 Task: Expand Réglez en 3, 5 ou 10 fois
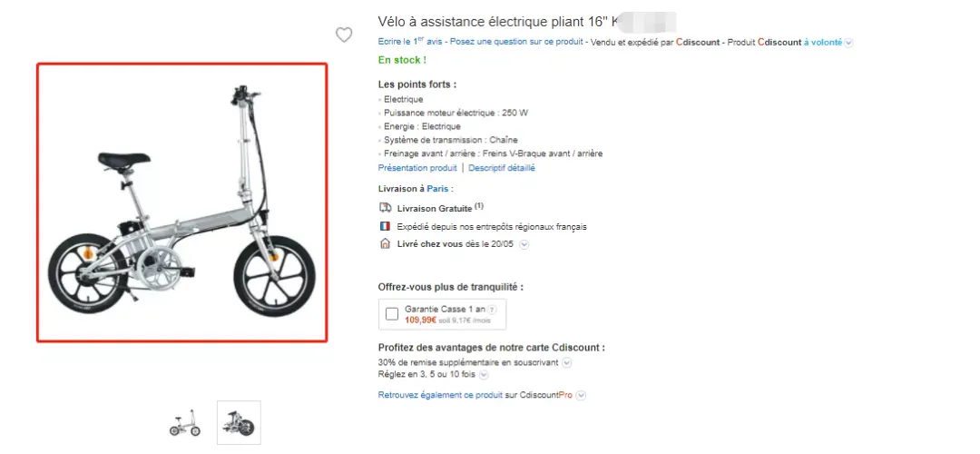pos(483,375)
